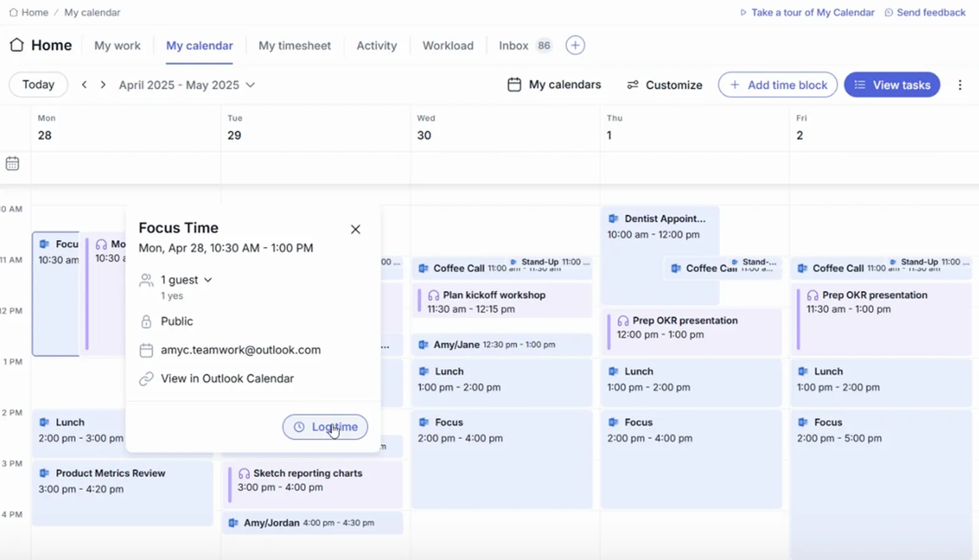Click Take a tour of My Calendar link

(x=813, y=12)
